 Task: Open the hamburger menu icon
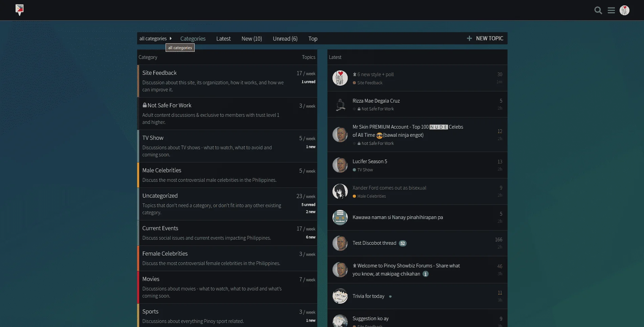coord(611,10)
